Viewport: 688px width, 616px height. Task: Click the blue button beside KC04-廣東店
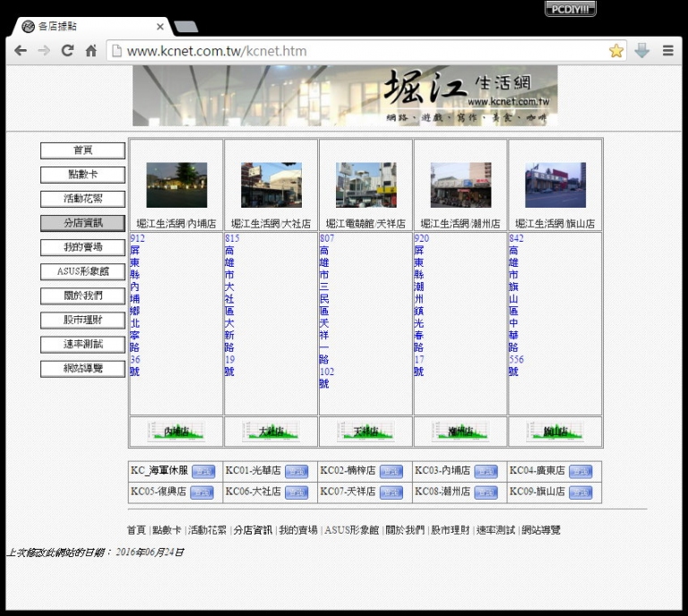coord(580,471)
